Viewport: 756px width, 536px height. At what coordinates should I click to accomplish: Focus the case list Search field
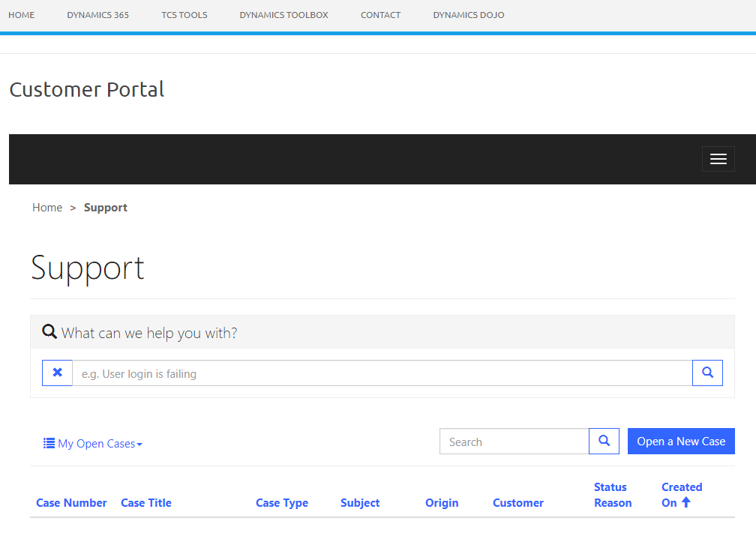coord(514,441)
